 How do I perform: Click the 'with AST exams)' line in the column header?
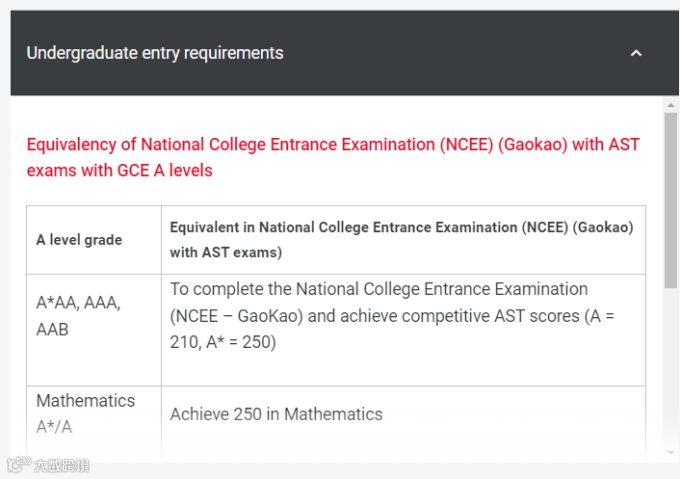pos(226,252)
